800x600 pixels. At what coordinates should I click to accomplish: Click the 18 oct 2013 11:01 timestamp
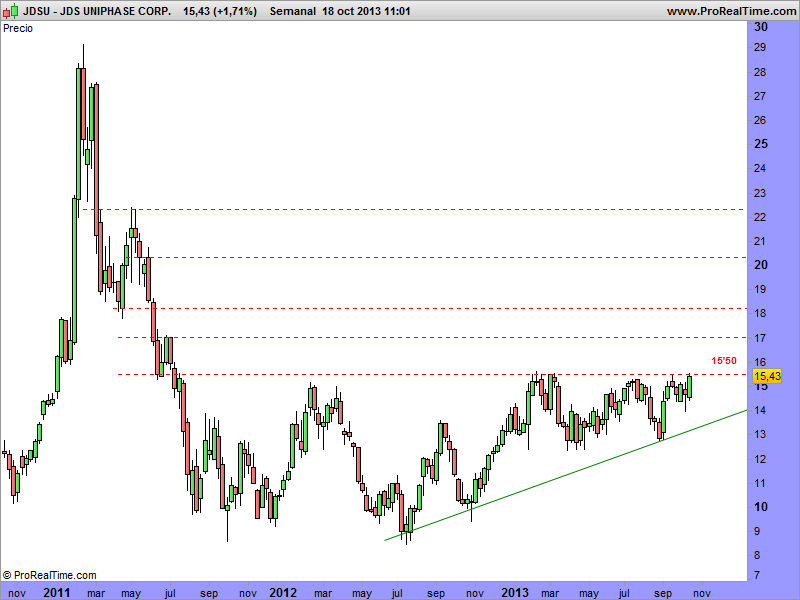(x=366, y=11)
